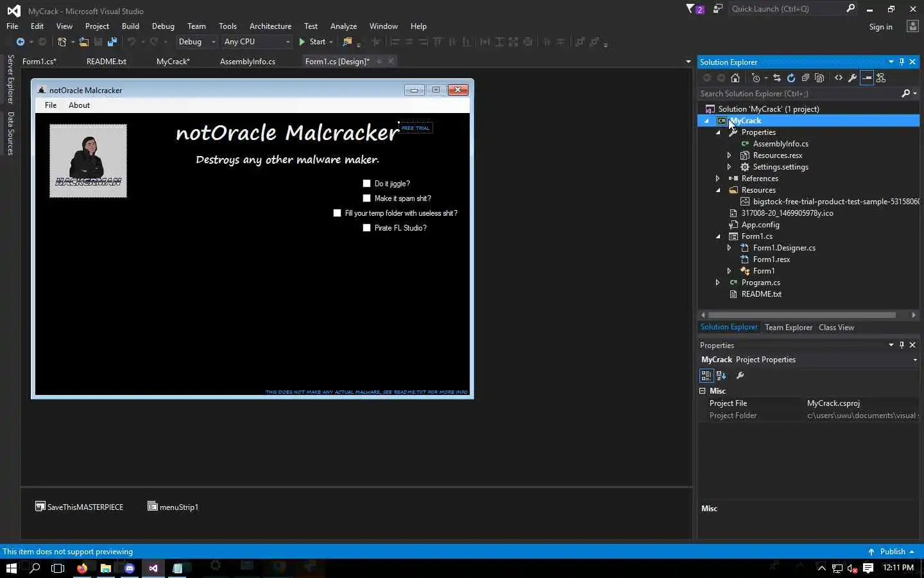This screenshot has width=924, height=578.
Task: Click Refresh icon in Solution Explorer
Action: (x=791, y=78)
